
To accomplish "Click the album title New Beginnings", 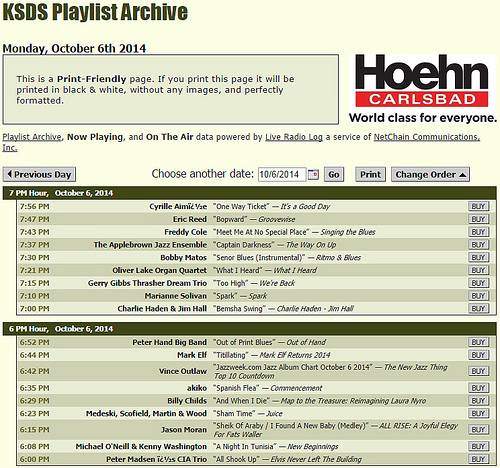I will point(313,447).
